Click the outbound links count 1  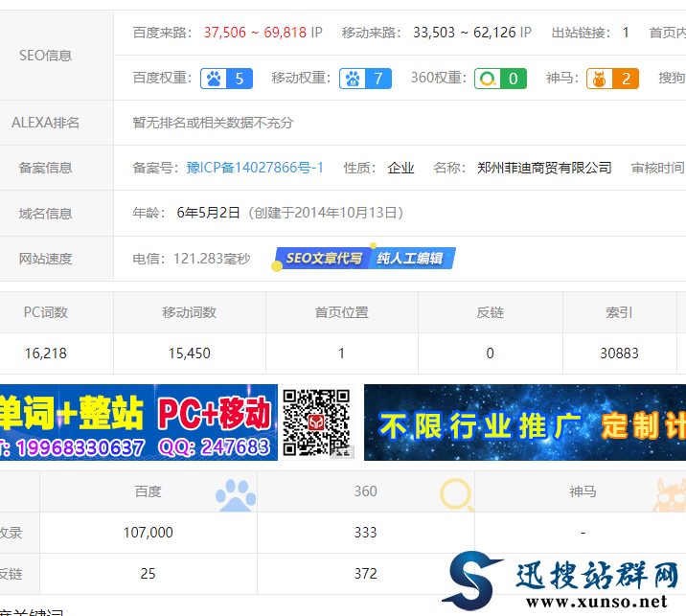point(626,33)
